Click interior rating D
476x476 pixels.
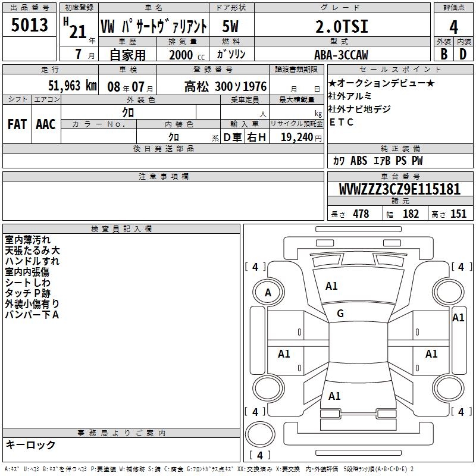click(463, 54)
